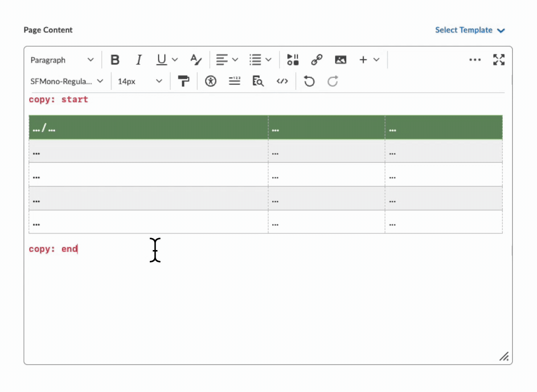Open SFMono-Regular font family dropdown
The width and height of the screenshot is (537, 392).
coord(67,81)
